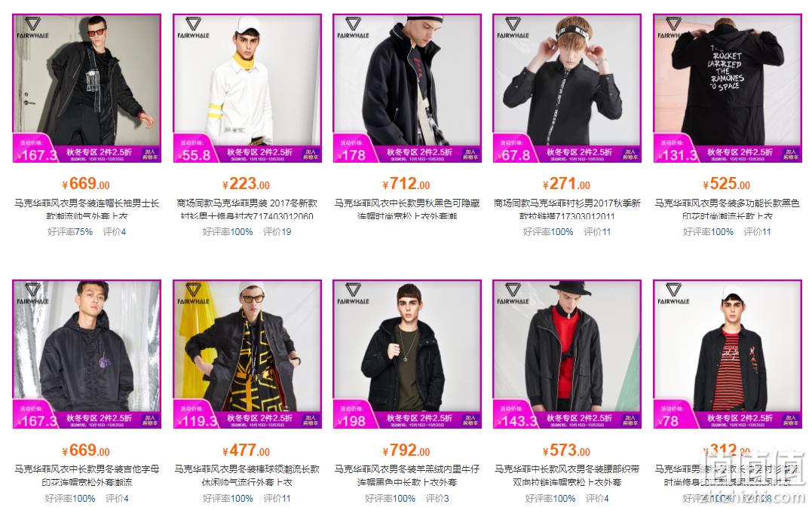The height and width of the screenshot is (510, 812).
Task: Click 加入购物车 on the ¥119.3 yellow scarf coat
Action: tap(310, 420)
